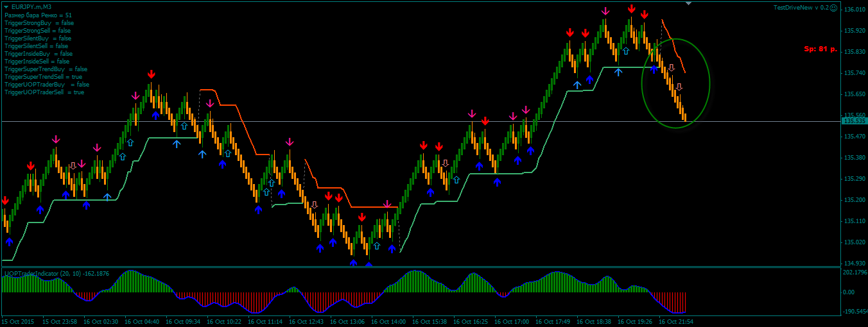Click the 'TriggerInsideBuy = false' line

click(x=39, y=54)
